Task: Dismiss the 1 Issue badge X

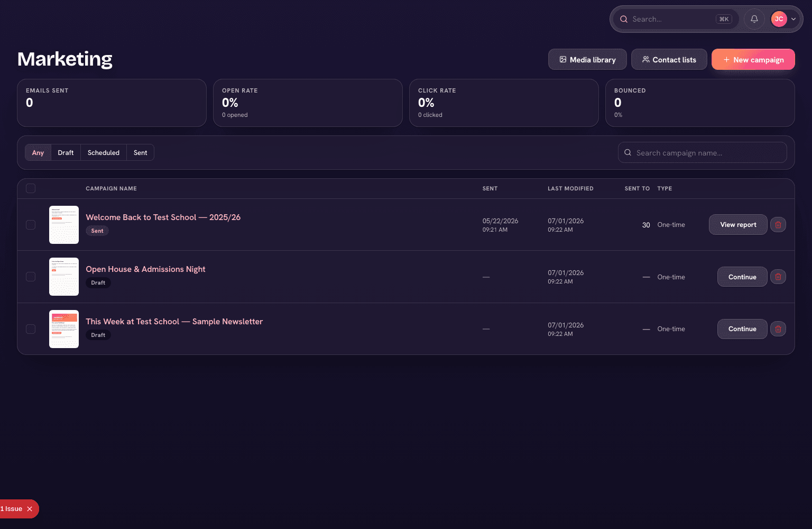Action: click(x=30, y=509)
